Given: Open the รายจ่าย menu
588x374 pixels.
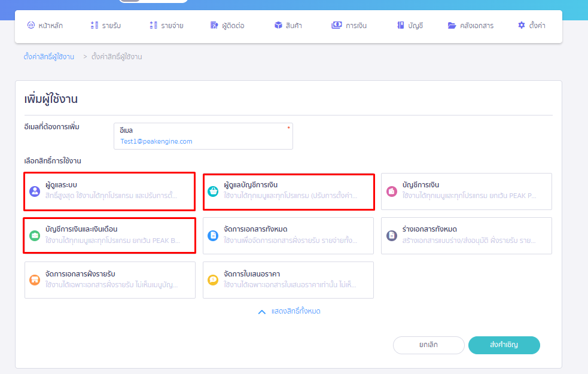Looking at the screenshot, I should tap(166, 26).
